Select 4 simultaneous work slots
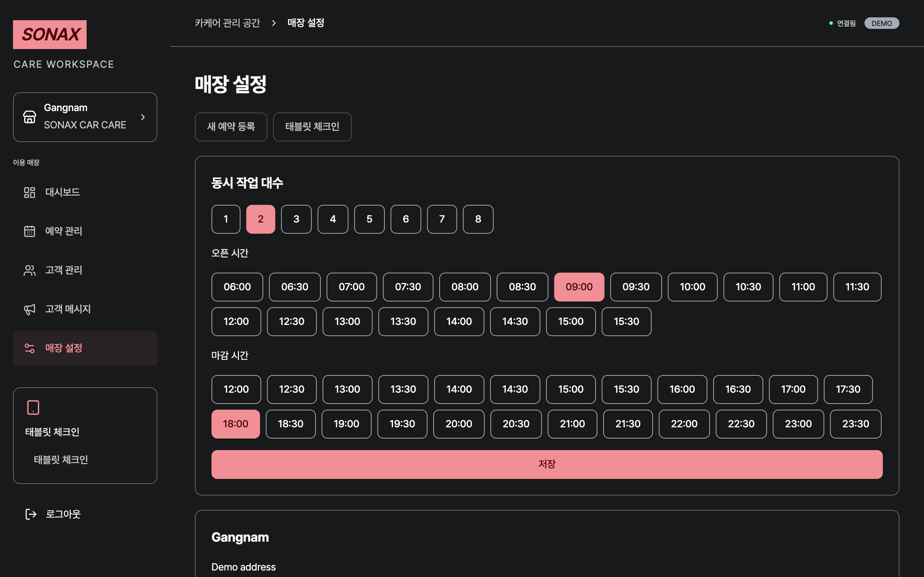Viewport: 924px width, 577px height. pos(332,219)
